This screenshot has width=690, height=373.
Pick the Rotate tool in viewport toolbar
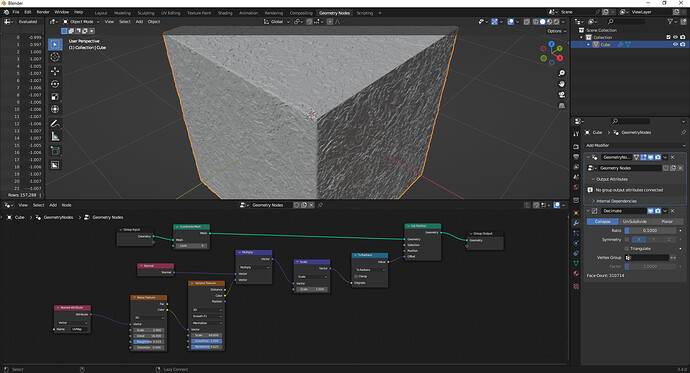coord(55,84)
